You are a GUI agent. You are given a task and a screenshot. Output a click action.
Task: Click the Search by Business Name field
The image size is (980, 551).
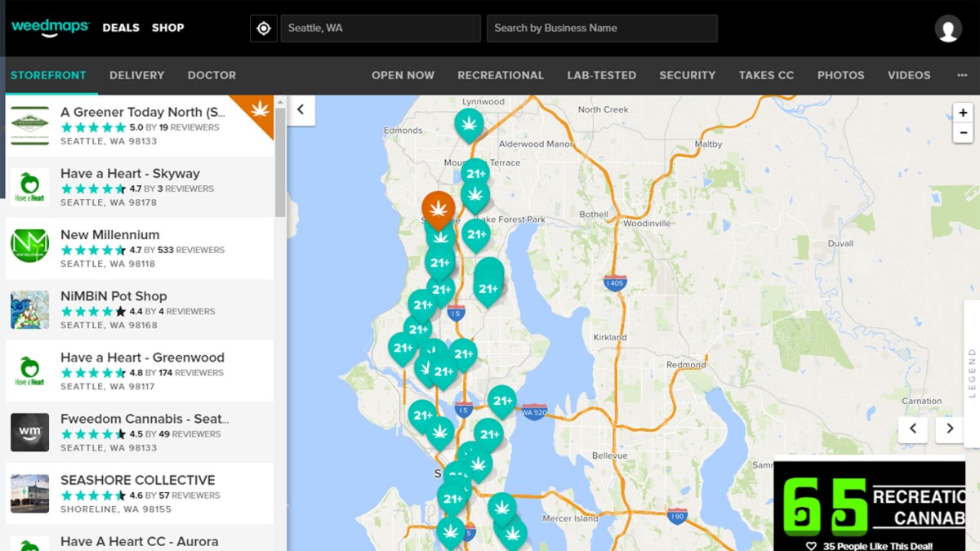point(602,28)
